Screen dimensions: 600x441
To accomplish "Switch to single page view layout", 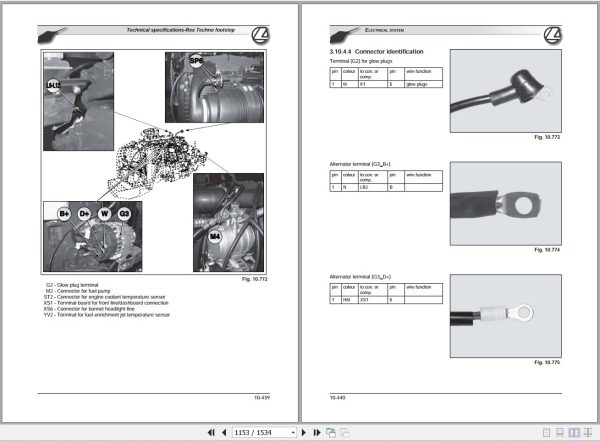I will (x=546, y=433).
